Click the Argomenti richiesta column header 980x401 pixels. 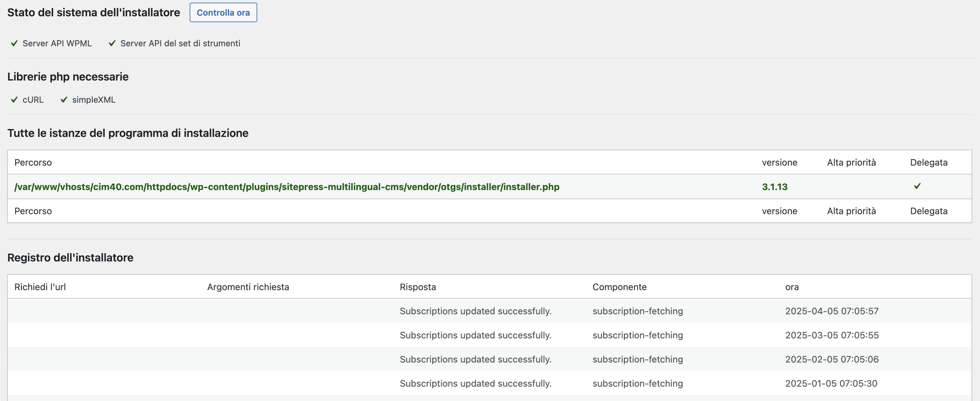click(x=248, y=287)
